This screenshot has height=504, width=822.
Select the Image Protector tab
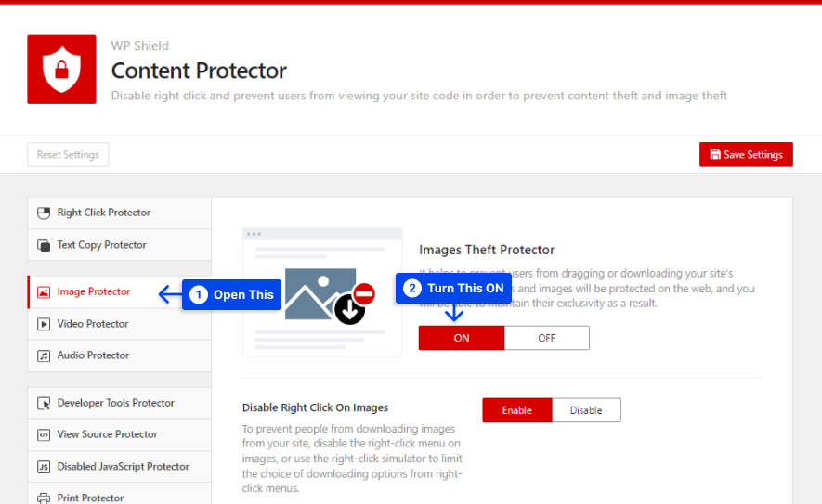[x=120, y=291]
